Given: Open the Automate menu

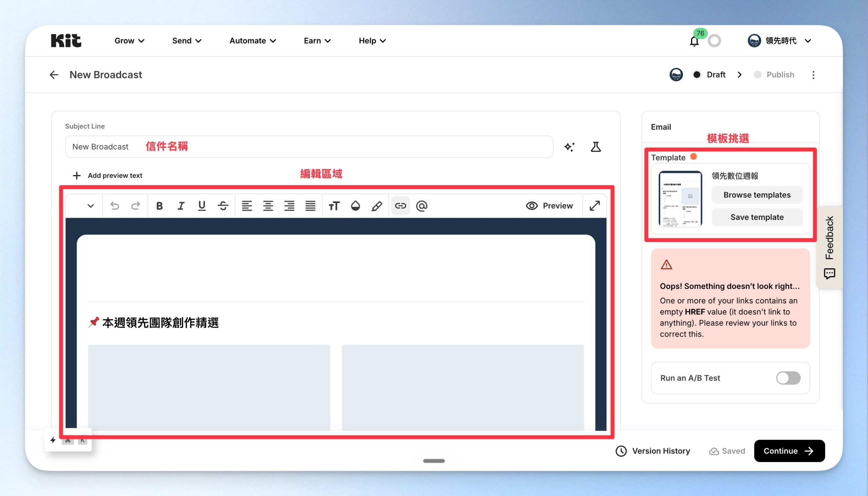Looking at the screenshot, I should (253, 41).
